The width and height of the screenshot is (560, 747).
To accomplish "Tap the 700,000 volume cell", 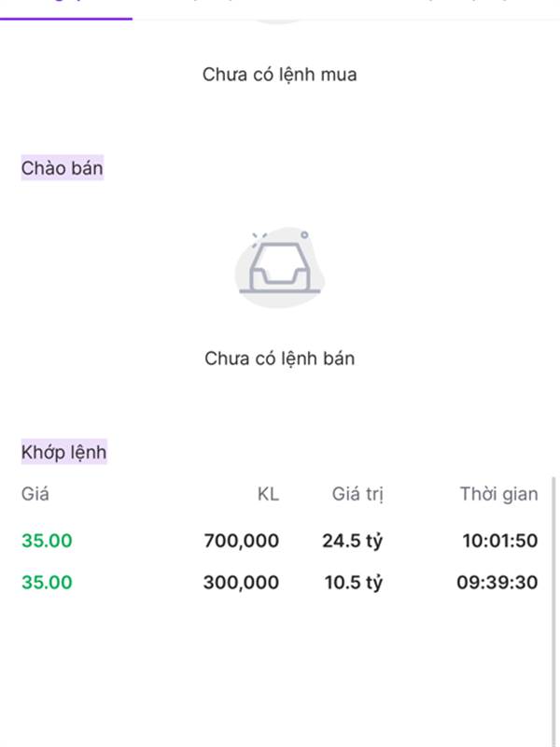I will point(242,541).
